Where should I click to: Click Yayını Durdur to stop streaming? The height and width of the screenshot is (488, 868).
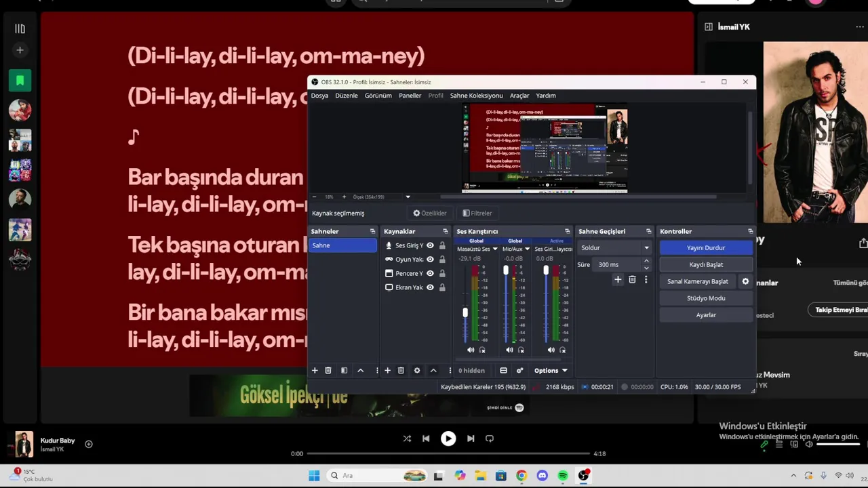click(x=706, y=248)
